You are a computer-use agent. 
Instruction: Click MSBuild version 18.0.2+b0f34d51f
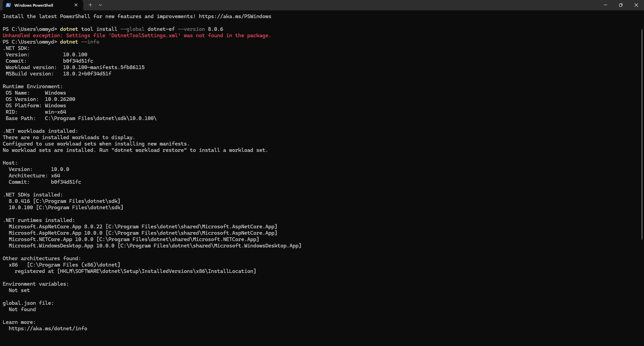[x=87, y=74]
